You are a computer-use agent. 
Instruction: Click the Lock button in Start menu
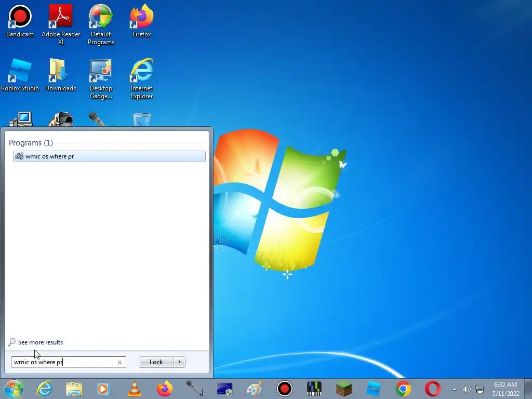pos(156,362)
